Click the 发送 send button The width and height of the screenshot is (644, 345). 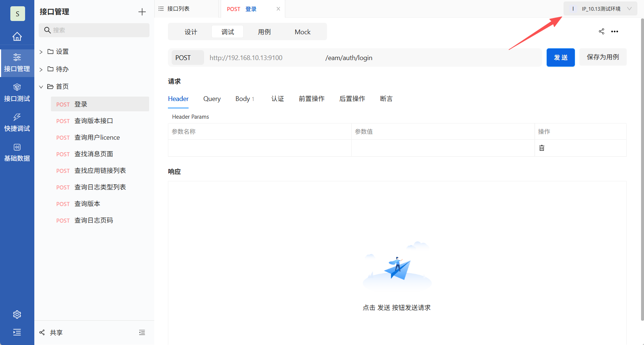[560, 57]
